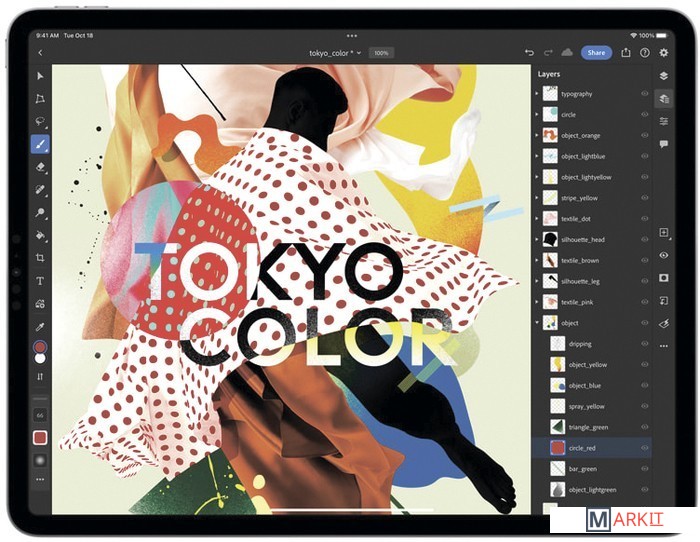Image resolution: width=700 pixels, height=542 pixels.
Task: Open the red foreground color swatch
Action: (x=41, y=346)
